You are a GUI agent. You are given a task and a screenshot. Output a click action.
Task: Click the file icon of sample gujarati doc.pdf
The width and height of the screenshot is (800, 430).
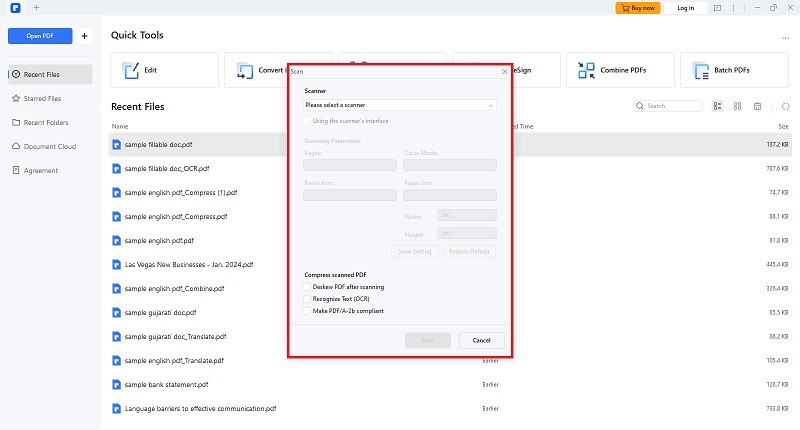[116, 313]
